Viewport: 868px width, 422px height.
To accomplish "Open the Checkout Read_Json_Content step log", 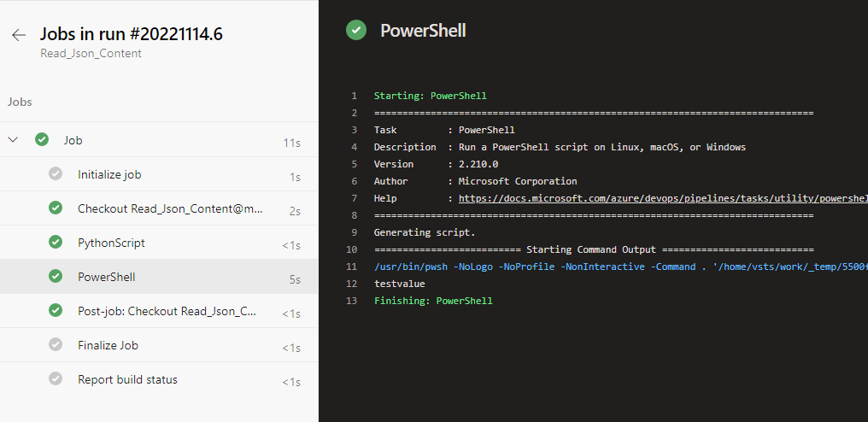I will pyautogui.click(x=159, y=208).
